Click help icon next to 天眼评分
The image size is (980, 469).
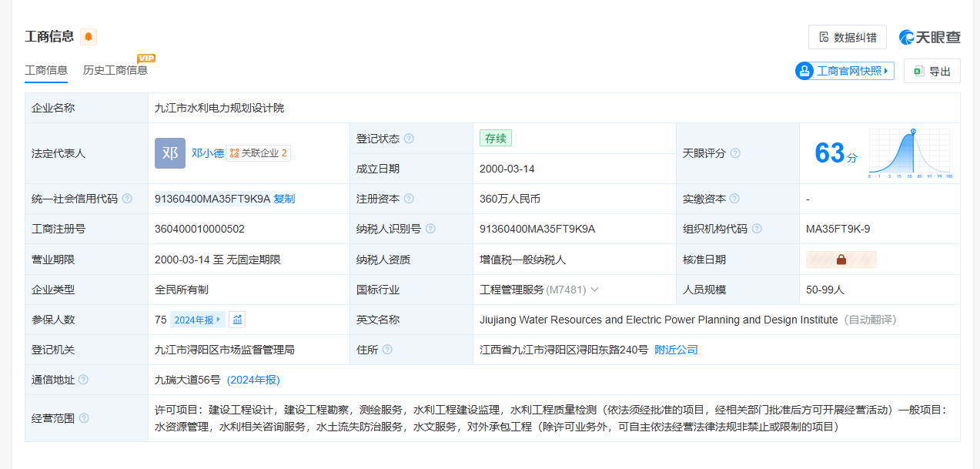tap(735, 153)
